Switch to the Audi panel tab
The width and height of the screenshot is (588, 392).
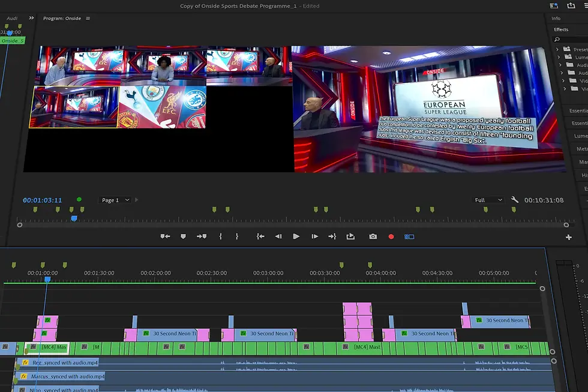coord(12,18)
